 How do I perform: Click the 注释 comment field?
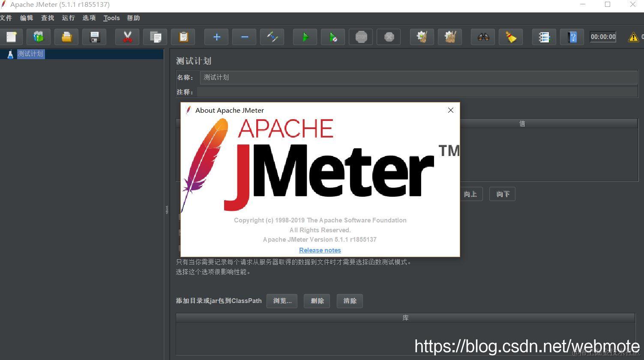(417, 92)
